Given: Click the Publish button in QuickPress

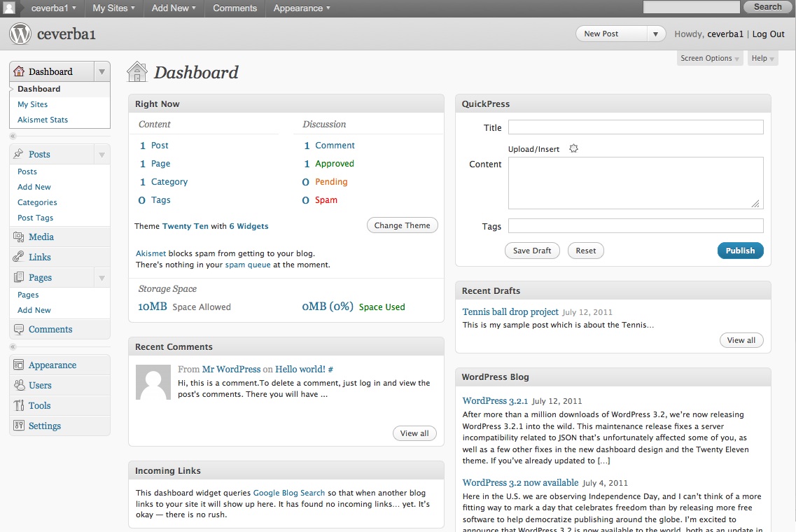Looking at the screenshot, I should 740,251.
